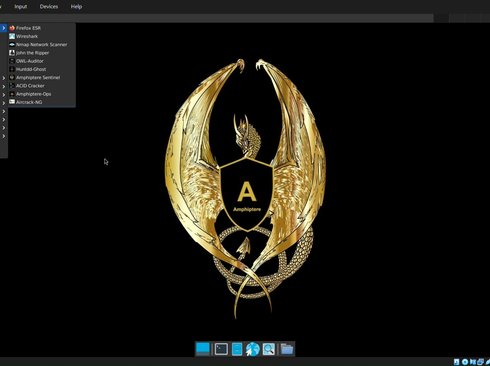490x366 pixels.
Task: Launch Aircrack-NG
Action: click(x=41, y=102)
